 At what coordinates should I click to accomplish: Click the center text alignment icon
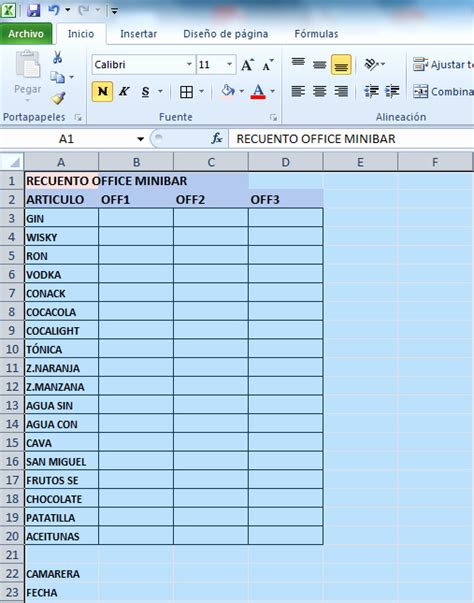click(x=319, y=92)
